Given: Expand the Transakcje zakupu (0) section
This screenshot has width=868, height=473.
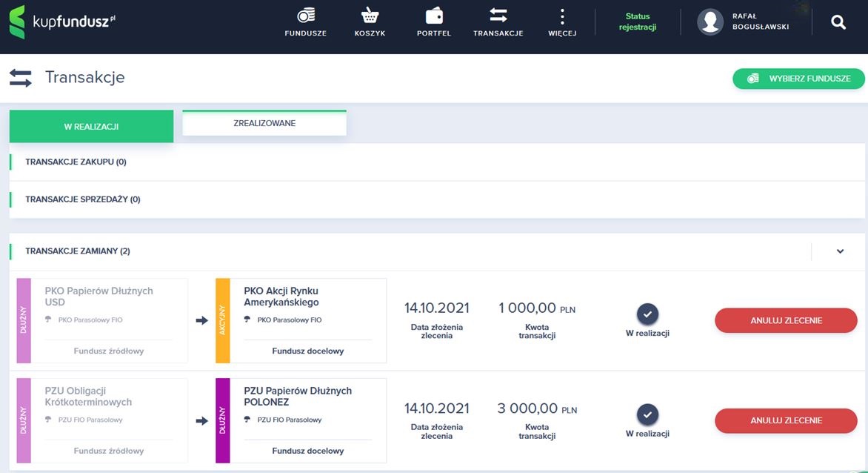Looking at the screenshot, I should [437, 162].
